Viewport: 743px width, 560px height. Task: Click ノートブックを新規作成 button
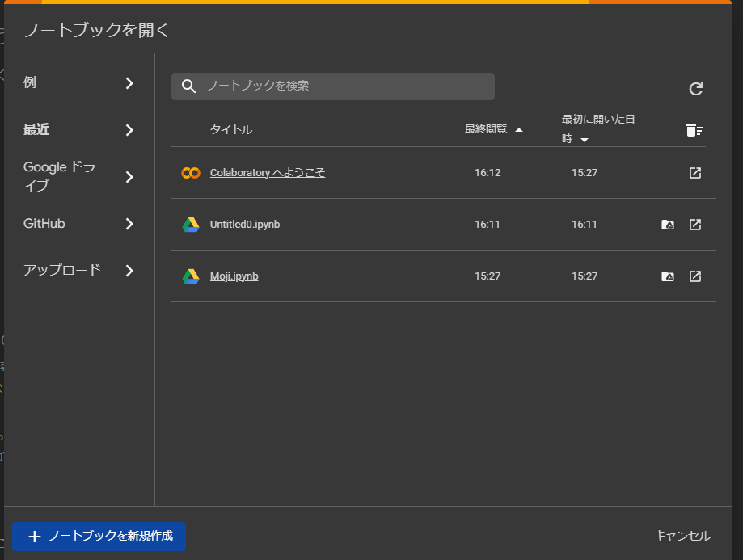click(99, 537)
